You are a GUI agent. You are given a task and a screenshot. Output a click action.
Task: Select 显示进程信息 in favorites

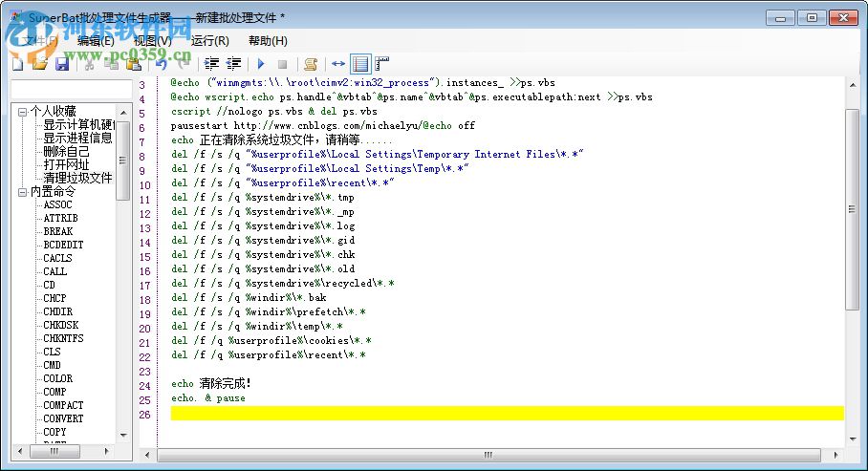(x=77, y=138)
